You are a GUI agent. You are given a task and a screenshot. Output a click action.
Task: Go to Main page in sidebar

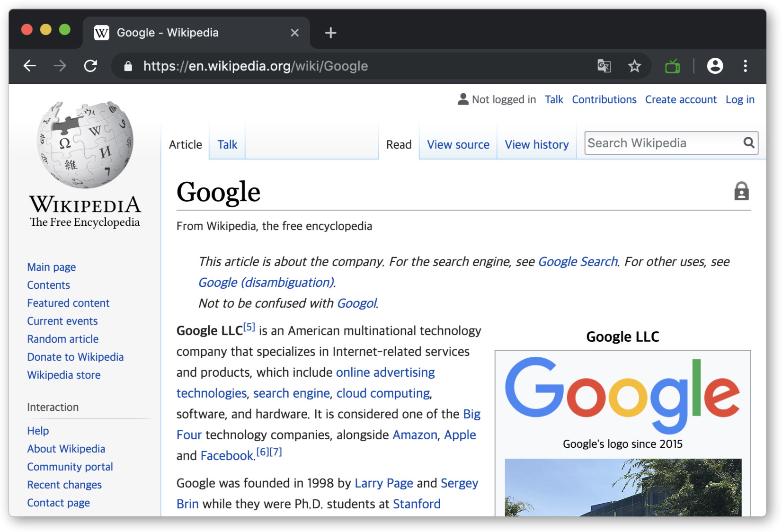pyautogui.click(x=52, y=267)
